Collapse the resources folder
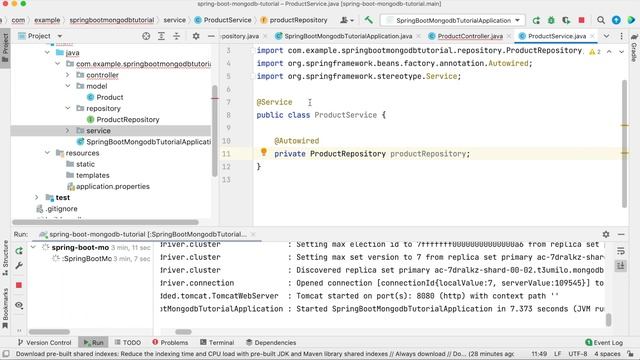The image size is (640, 360). pos(47,153)
